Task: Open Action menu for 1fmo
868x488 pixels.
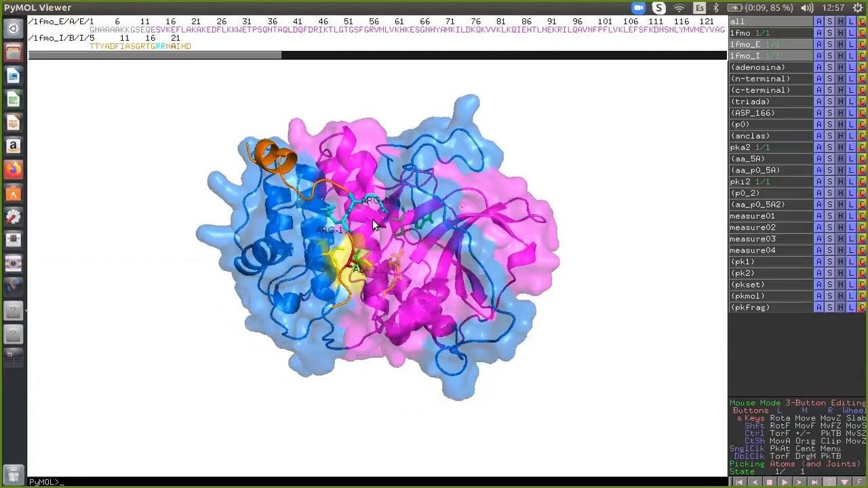Action: pyautogui.click(x=818, y=33)
